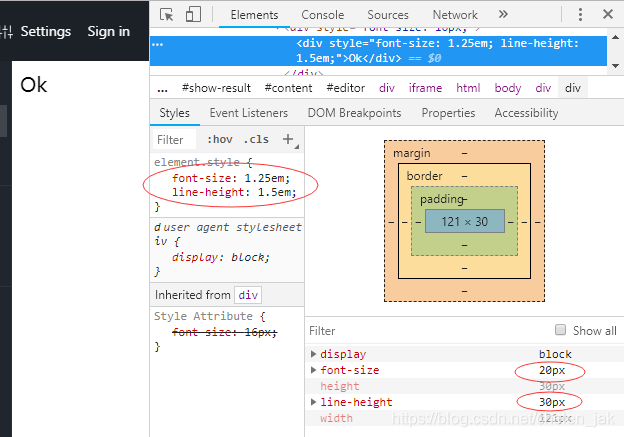Expand the computed font-size property

point(313,370)
